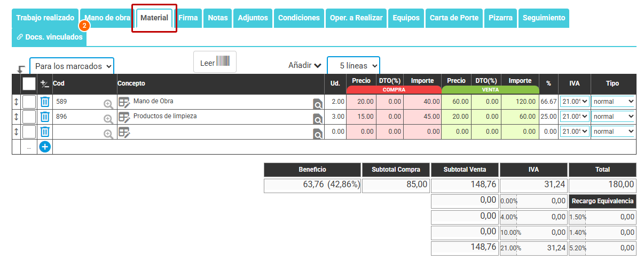Open the 5 líneas dropdown

(x=354, y=65)
